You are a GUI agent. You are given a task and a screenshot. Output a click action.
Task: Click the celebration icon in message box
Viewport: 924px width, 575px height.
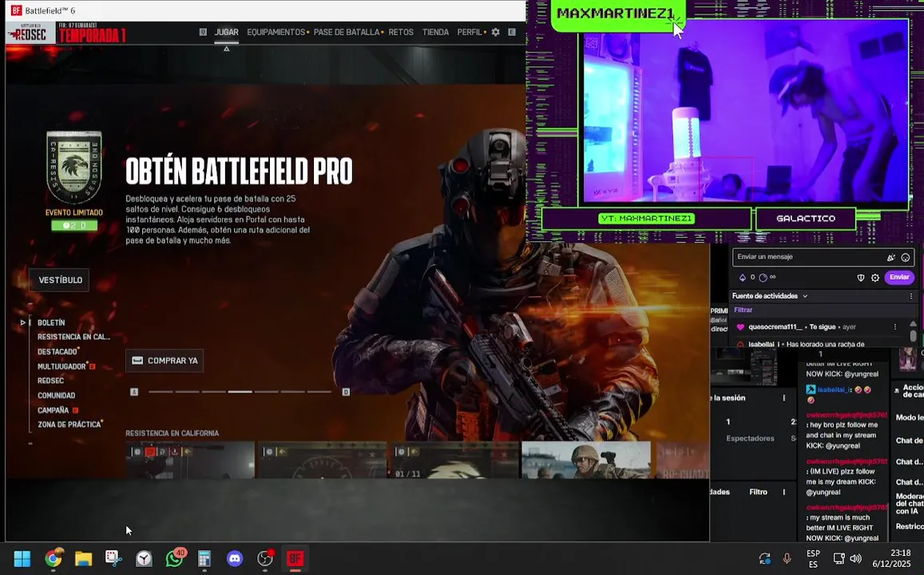[x=891, y=257]
